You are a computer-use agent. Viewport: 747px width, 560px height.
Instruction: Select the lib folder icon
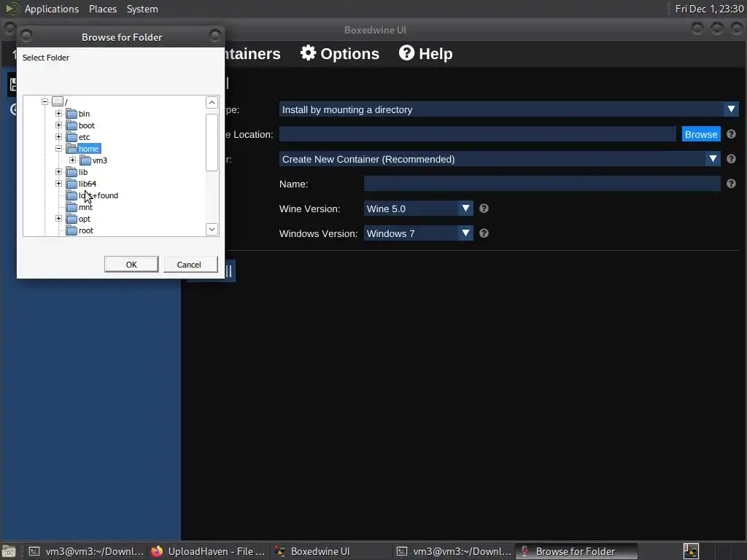point(71,172)
